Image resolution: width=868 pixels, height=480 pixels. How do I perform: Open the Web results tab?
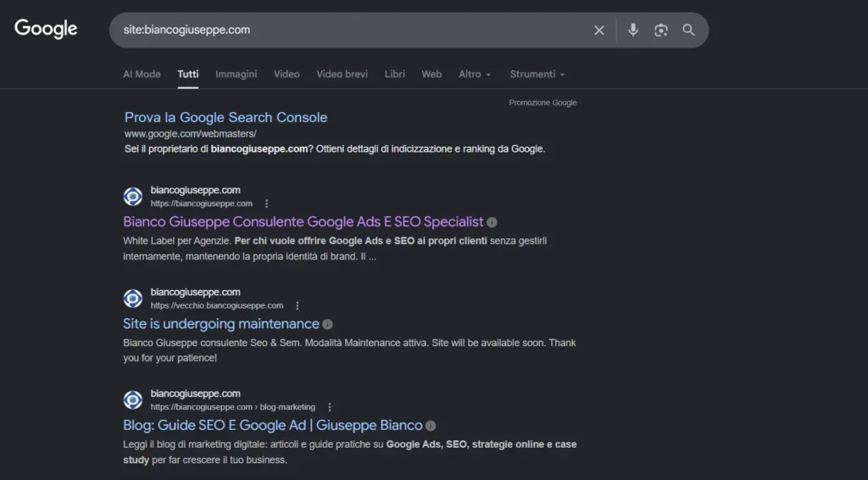point(431,74)
